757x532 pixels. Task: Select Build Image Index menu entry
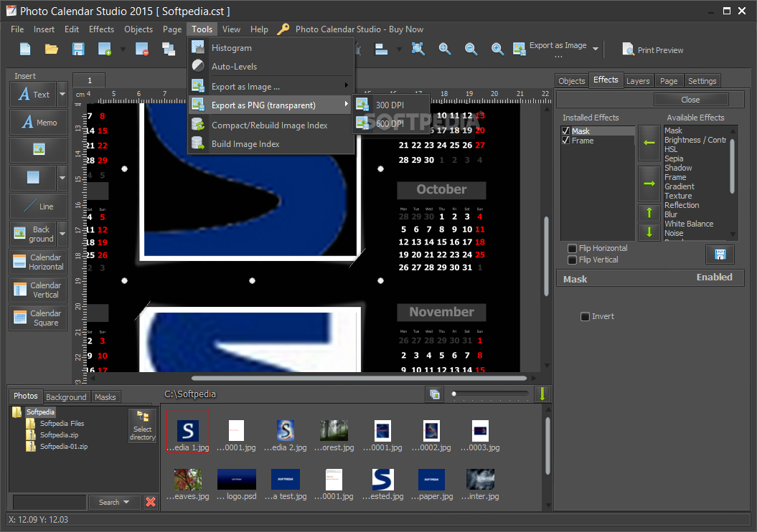271,143
